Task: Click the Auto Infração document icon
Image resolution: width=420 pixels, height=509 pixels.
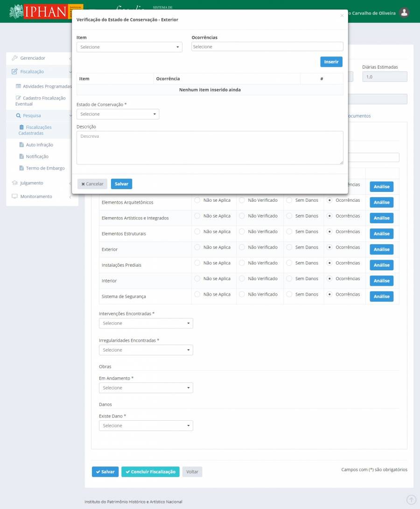Action: point(21,145)
